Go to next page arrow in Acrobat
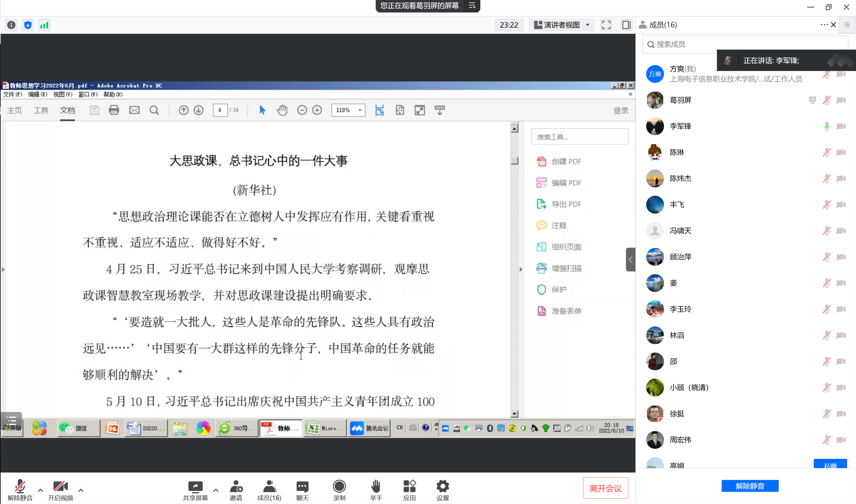The image size is (856, 504). 199,110
